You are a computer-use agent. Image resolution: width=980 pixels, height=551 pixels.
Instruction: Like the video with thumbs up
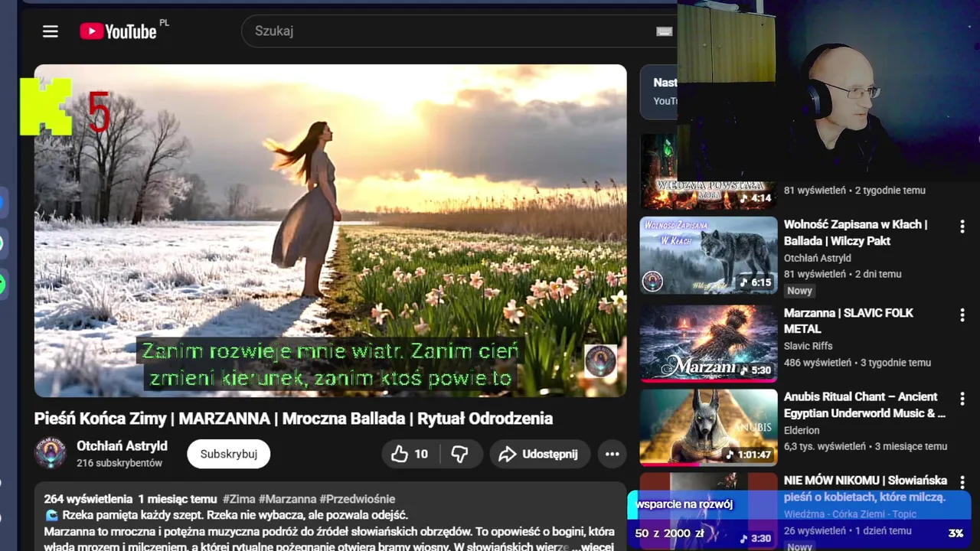[410, 454]
